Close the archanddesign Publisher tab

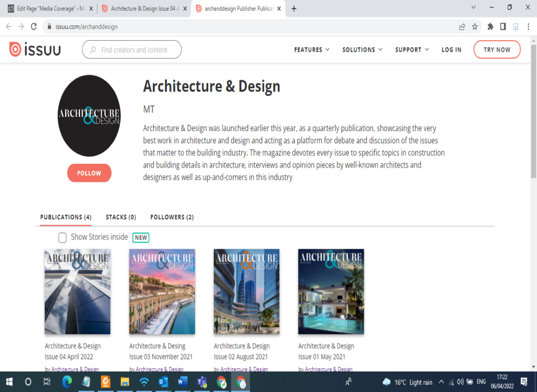[x=279, y=9]
